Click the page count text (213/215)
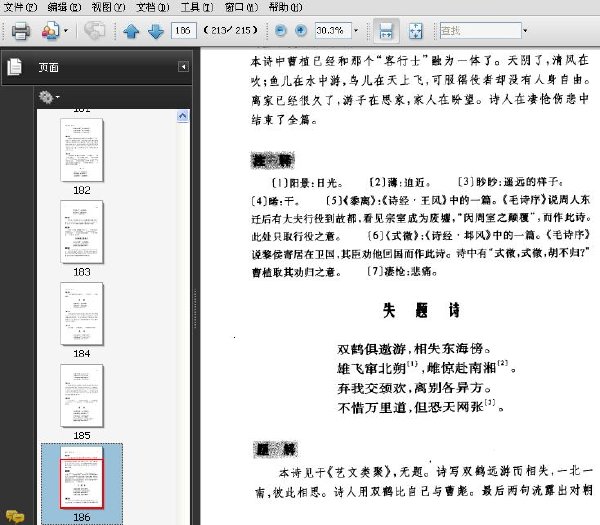 (x=230, y=30)
